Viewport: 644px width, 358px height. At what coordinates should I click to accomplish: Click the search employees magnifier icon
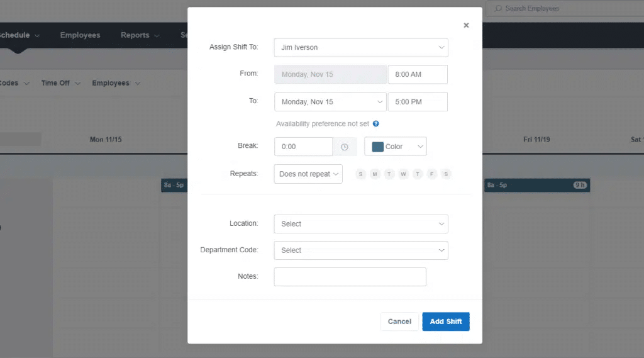coord(498,8)
